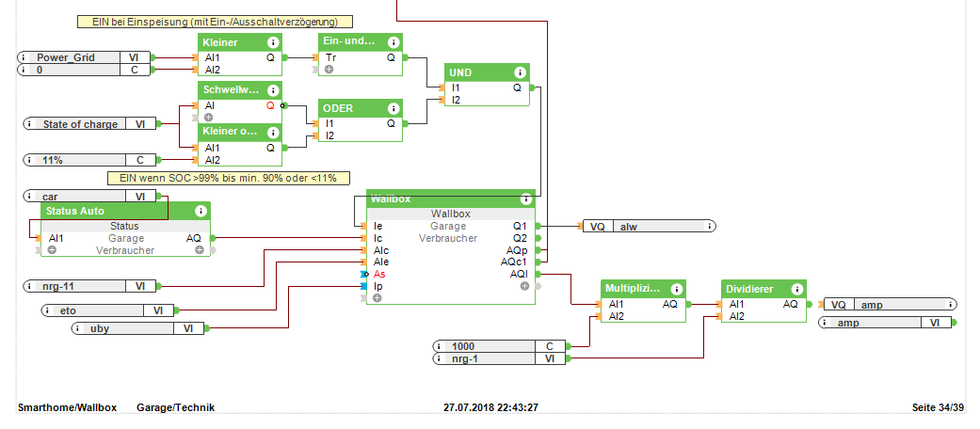Open info icon on Status Auto block
The width and height of the screenshot is (980, 429).
tap(201, 211)
